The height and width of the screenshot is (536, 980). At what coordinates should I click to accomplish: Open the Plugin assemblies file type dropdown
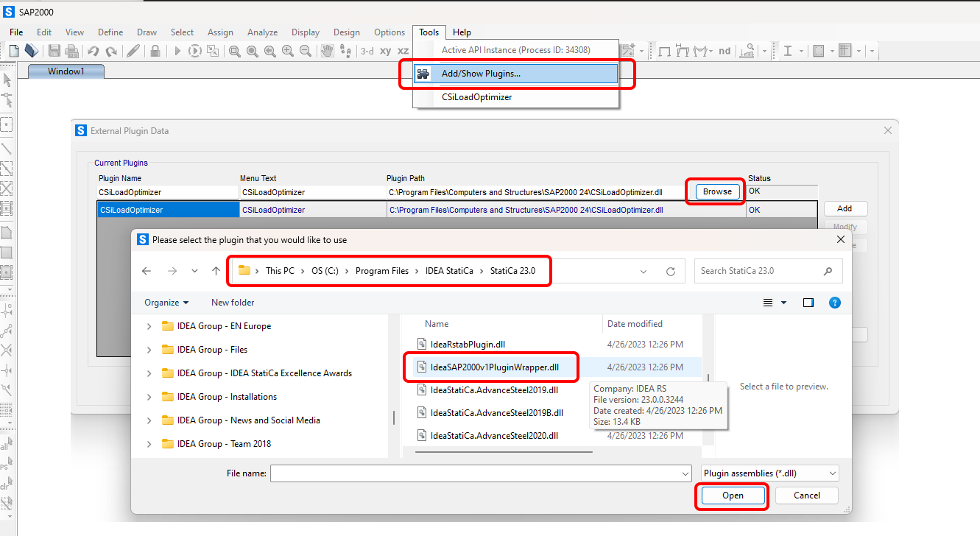click(769, 473)
